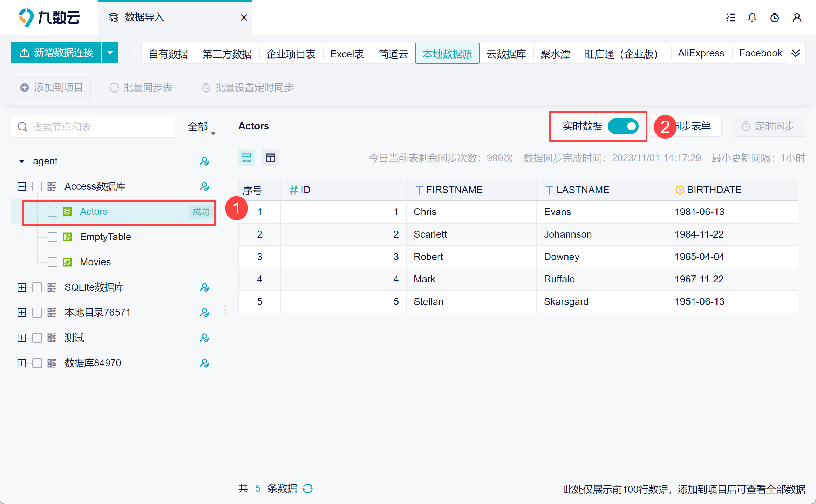The image size is (816, 504).
Task: Click the timer clock icon in header
Action: [775, 18]
